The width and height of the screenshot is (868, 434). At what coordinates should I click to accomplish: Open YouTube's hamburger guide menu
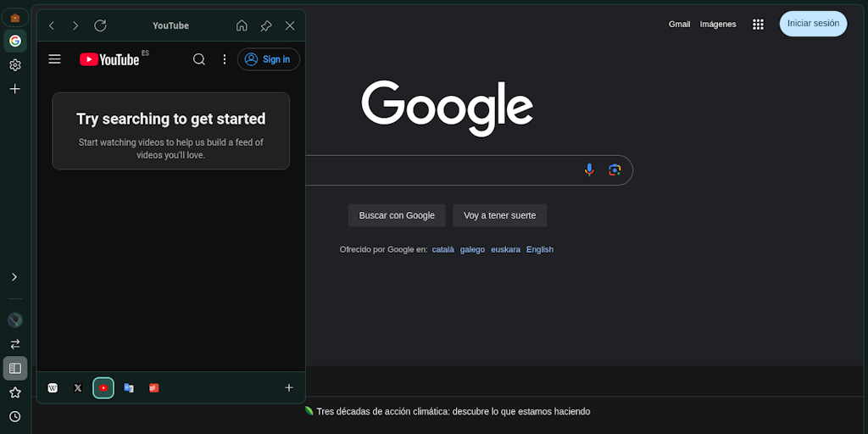tap(55, 59)
